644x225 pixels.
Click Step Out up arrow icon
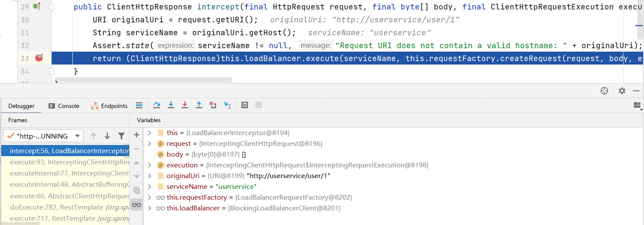199,105
